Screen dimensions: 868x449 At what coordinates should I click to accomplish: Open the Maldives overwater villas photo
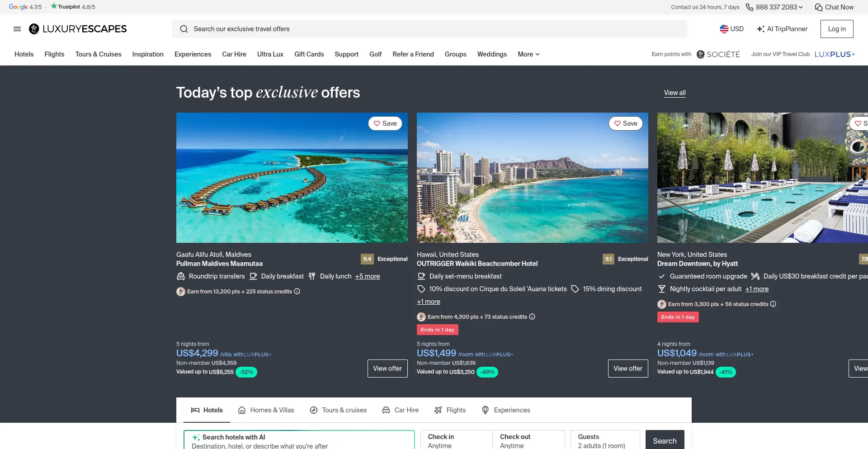pos(292,178)
